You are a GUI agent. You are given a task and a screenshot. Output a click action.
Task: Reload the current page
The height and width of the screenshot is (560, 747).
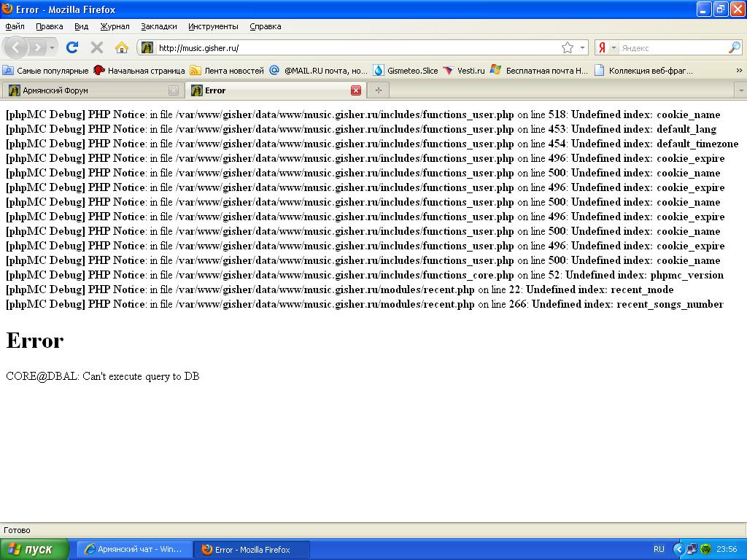(71, 47)
